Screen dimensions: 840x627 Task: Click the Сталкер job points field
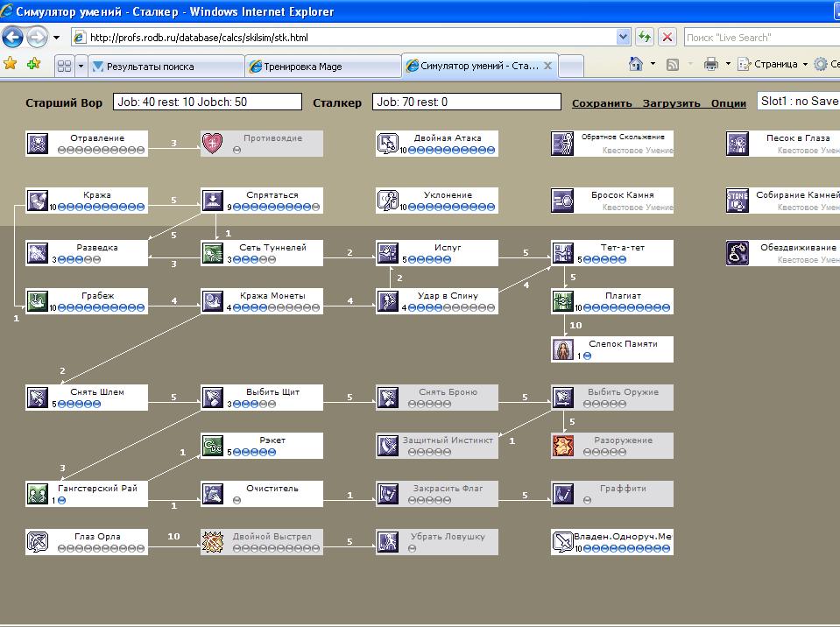[x=467, y=102]
